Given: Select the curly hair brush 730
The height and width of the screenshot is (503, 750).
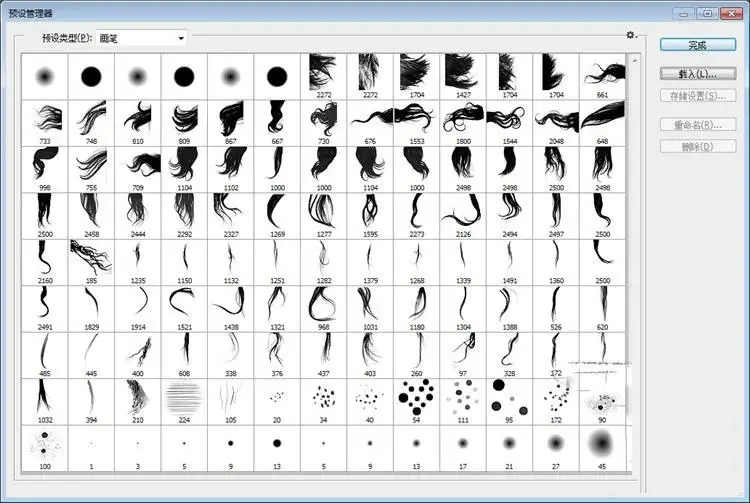Looking at the screenshot, I should (324, 121).
